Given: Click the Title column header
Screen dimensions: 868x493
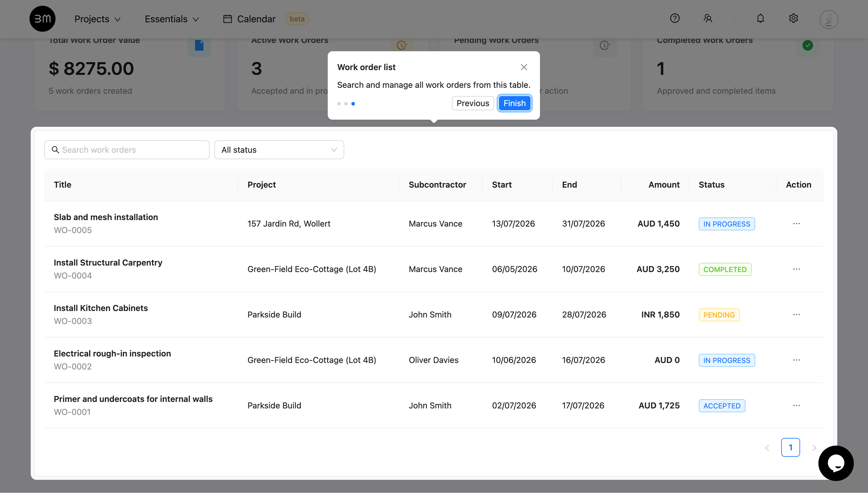Looking at the screenshot, I should point(63,185).
